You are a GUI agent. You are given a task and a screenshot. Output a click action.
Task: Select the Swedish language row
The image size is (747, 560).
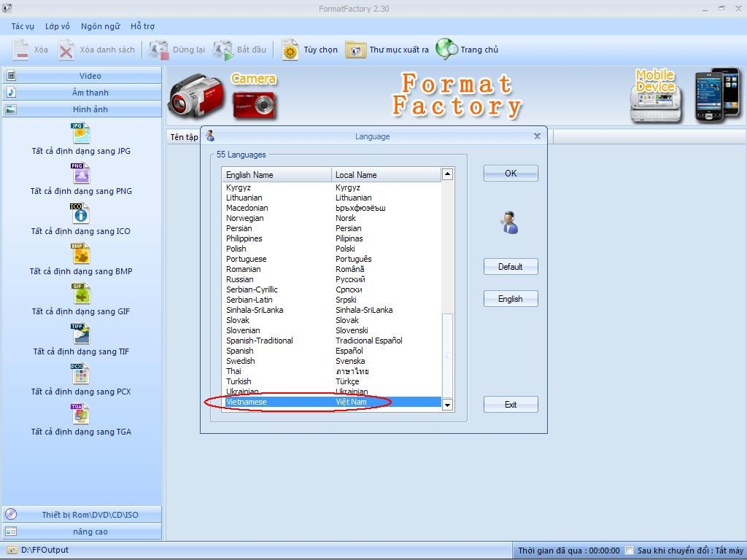point(332,361)
